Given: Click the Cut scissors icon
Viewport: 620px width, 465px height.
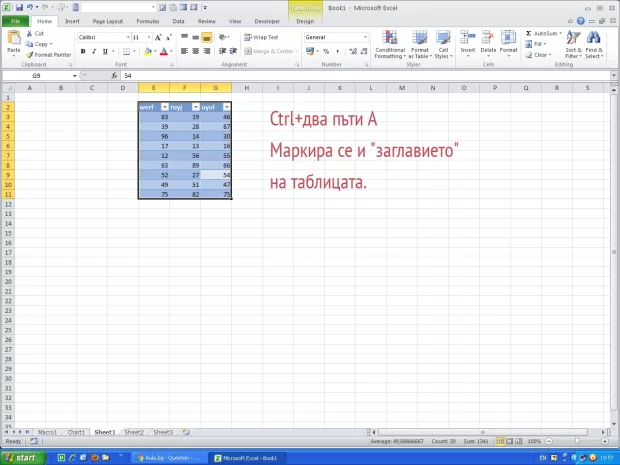Looking at the screenshot, I should click(x=30, y=34).
